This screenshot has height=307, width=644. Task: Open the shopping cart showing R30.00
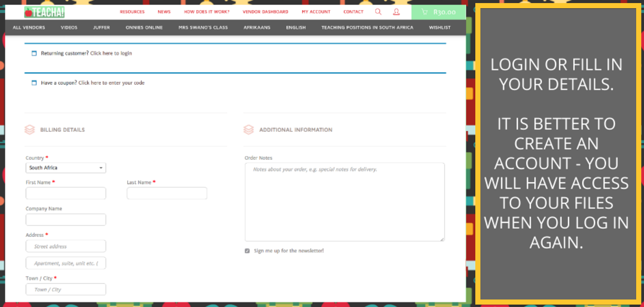click(x=438, y=12)
